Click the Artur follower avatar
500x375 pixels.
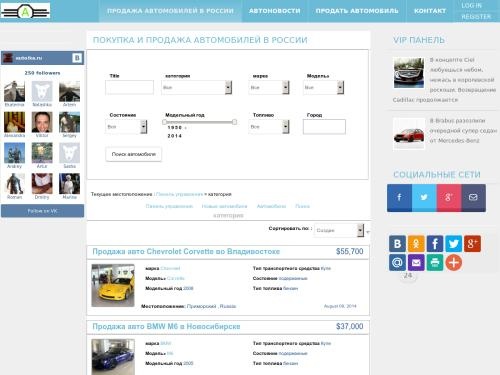[x=42, y=153]
